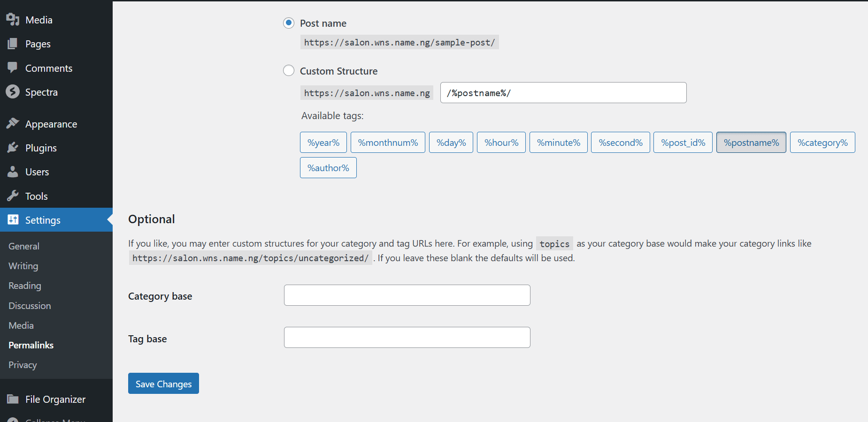
Task: Click the Users person icon
Action: coord(13,172)
